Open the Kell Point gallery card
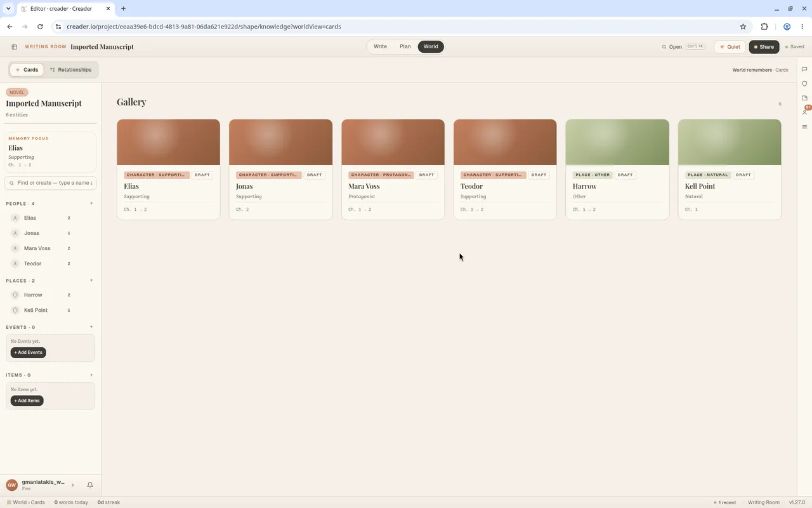 click(730, 170)
